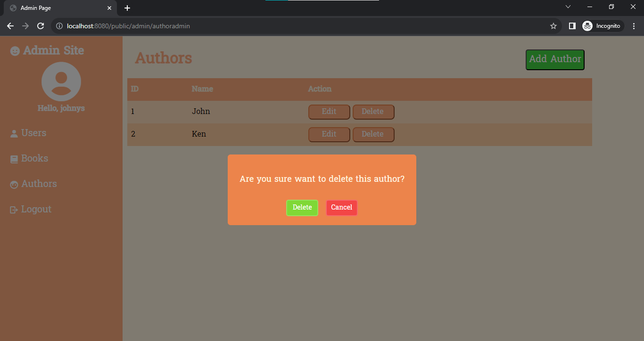
Task: Delete the author Ken row
Action: 373,135
